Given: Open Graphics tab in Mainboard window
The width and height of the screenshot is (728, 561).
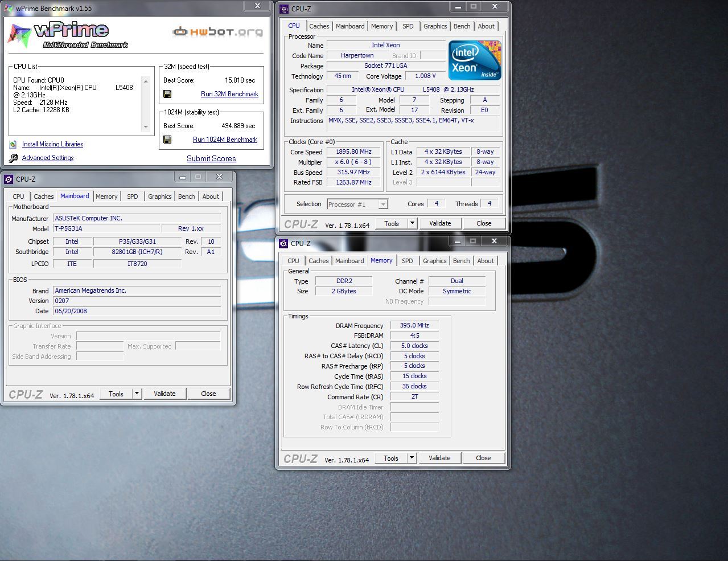Looking at the screenshot, I should tap(160, 196).
